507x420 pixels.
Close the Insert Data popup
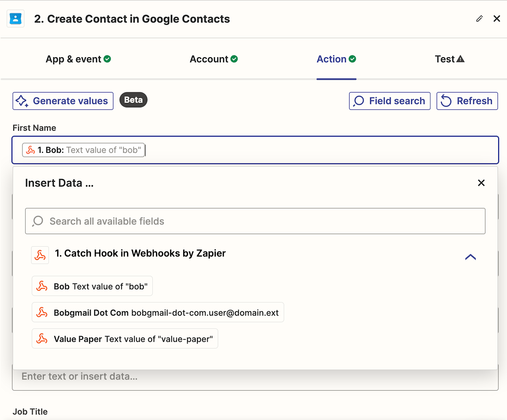coord(481,183)
